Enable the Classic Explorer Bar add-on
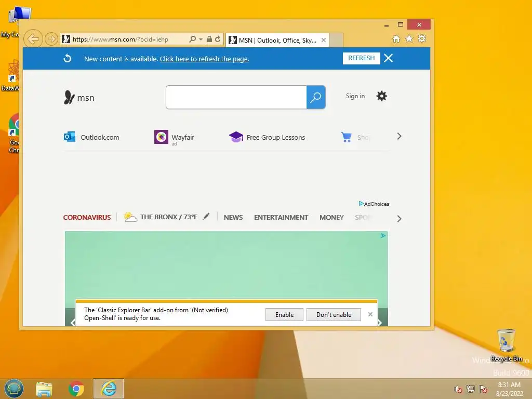 284,314
